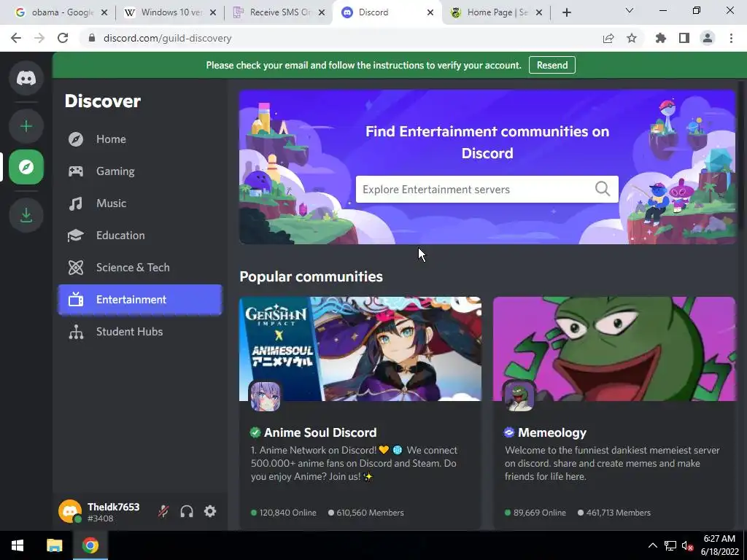This screenshot has height=560, width=747.
Task: Click the partner badge next to Memeology
Action: [x=508, y=432]
